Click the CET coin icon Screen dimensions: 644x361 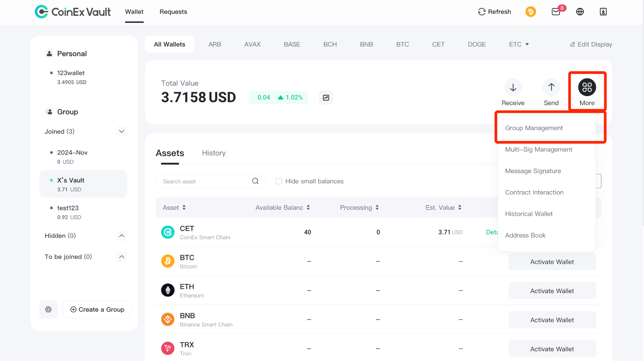168,232
